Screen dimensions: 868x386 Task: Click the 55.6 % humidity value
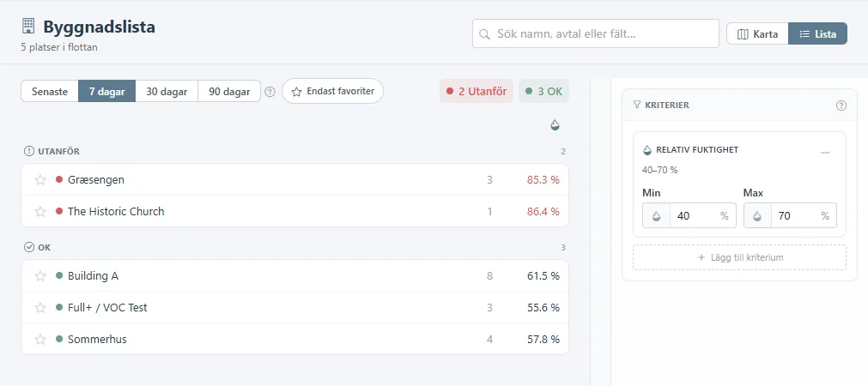coord(543,307)
